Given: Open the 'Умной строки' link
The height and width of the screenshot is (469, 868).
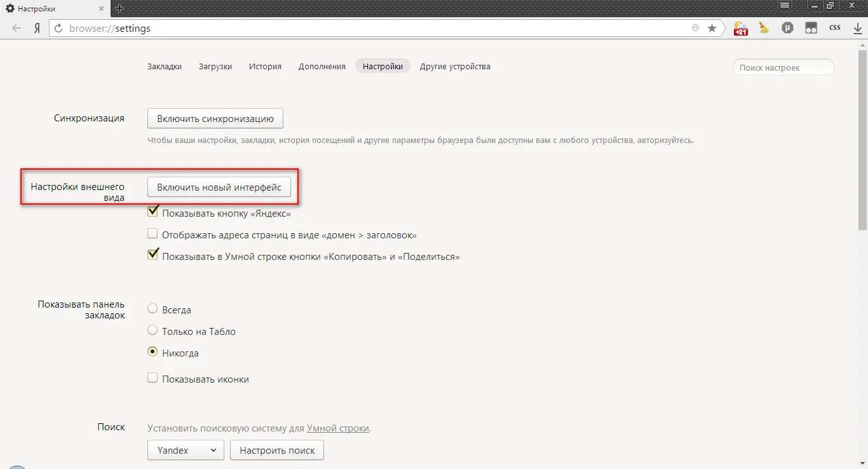Looking at the screenshot, I should tap(338, 428).
